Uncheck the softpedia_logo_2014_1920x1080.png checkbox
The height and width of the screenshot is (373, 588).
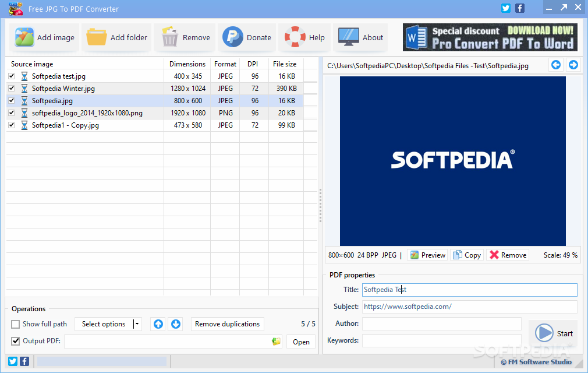point(12,113)
